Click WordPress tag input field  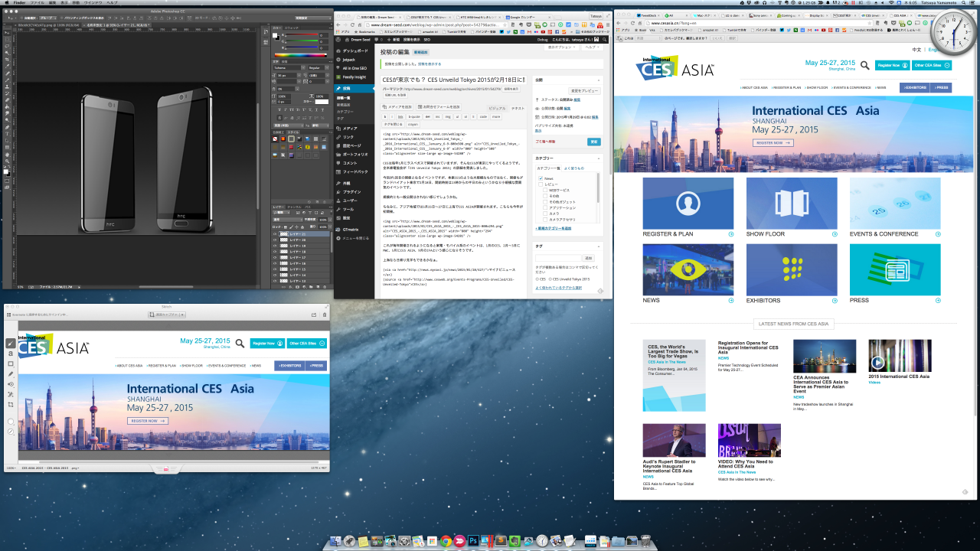pyautogui.click(x=558, y=258)
